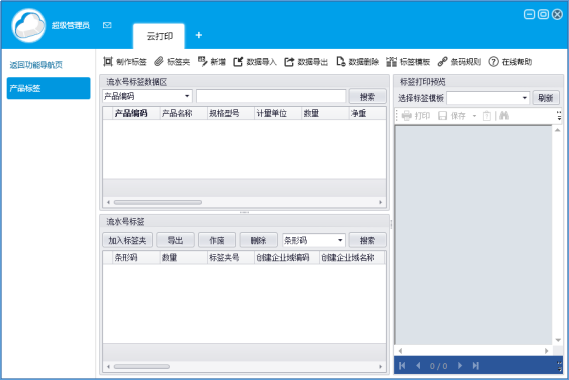Sort by 规格型号 column header
Image resolution: width=569 pixels, height=380 pixels.
231,113
